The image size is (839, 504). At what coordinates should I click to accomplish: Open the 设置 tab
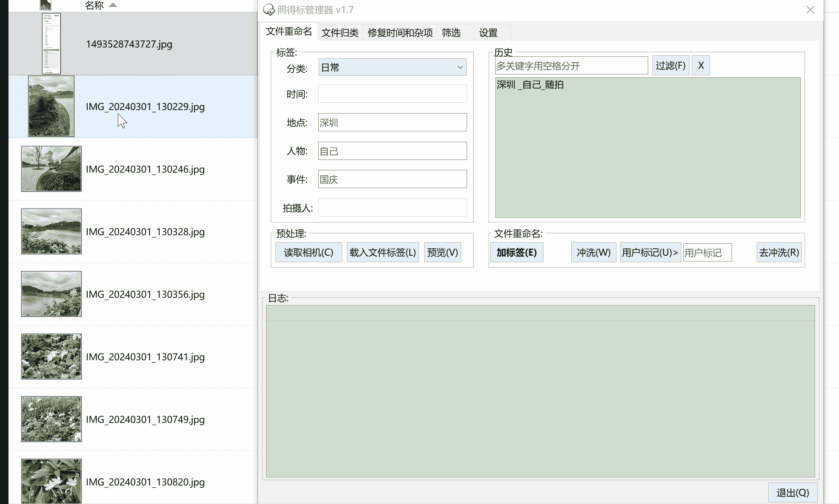pyautogui.click(x=488, y=33)
